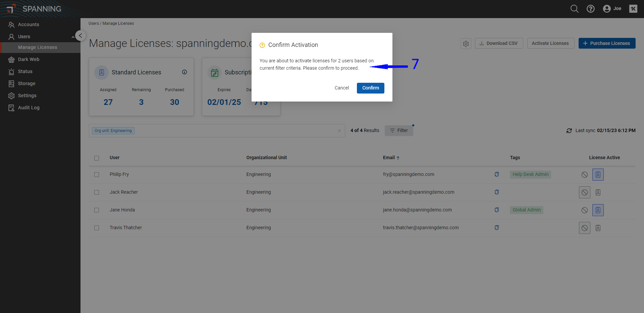Screen dimensions: 644x313
Task: Click the Spanning logo
Action: pyautogui.click(x=34, y=9)
